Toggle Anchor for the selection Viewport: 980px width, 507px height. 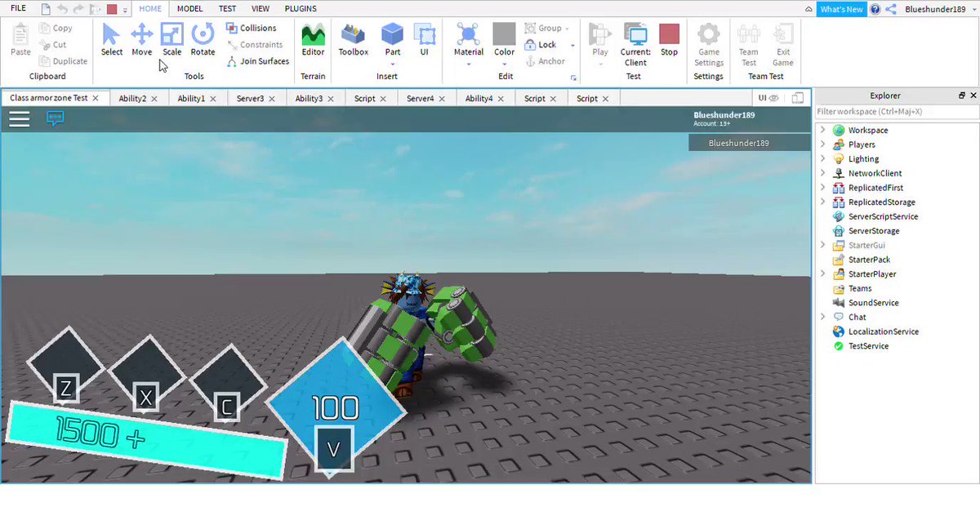coord(545,61)
